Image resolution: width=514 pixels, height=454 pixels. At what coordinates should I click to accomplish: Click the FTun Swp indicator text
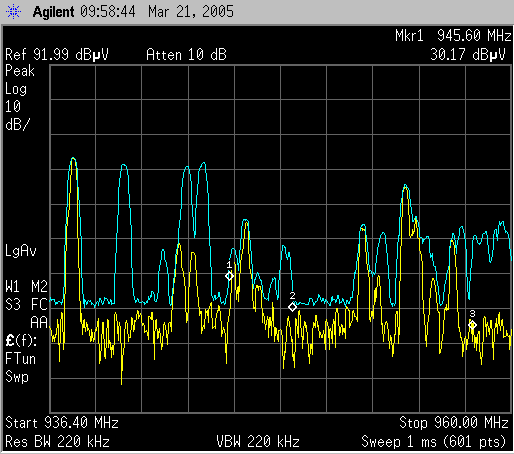(x=20, y=368)
